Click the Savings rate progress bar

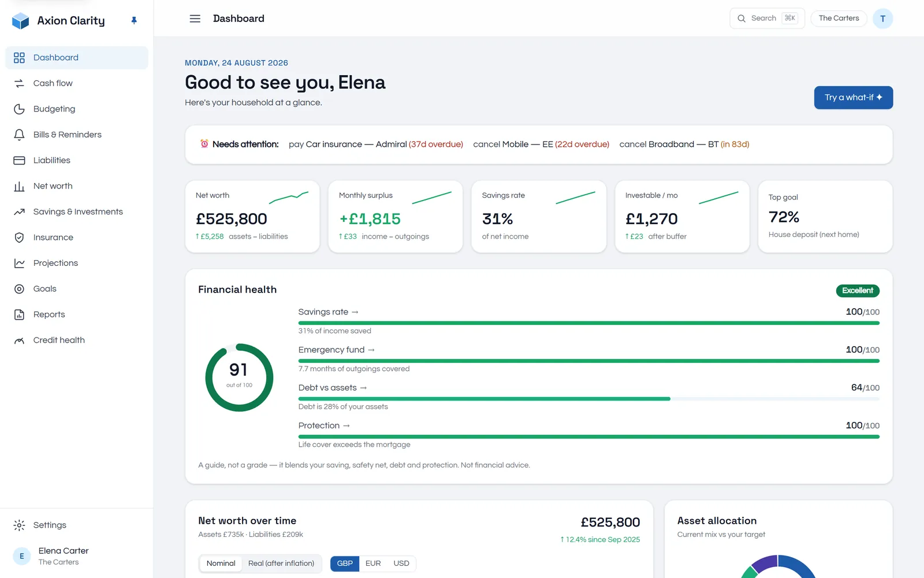click(x=589, y=323)
